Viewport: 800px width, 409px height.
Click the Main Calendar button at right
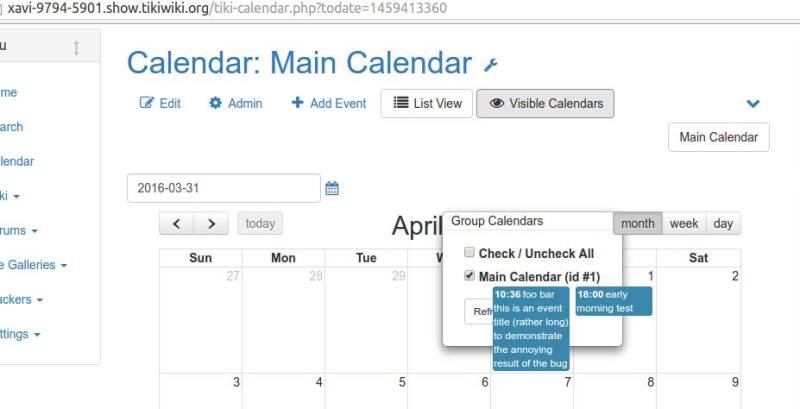(x=718, y=137)
